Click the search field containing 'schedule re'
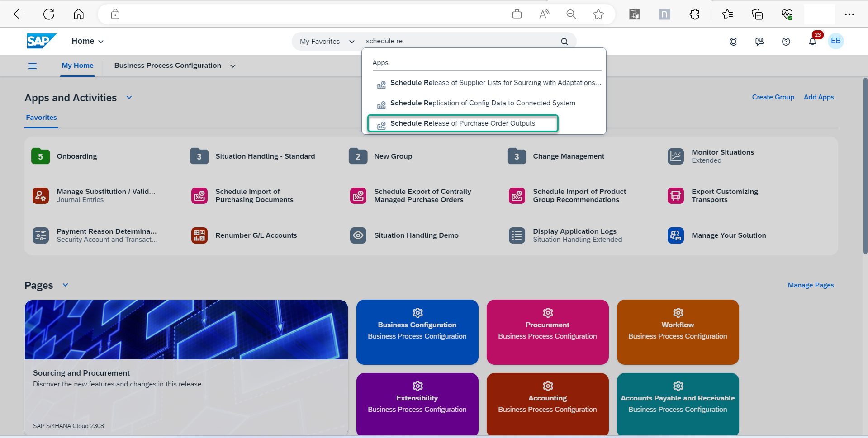Screen dimensions: 868x438 tap(459, 41)
